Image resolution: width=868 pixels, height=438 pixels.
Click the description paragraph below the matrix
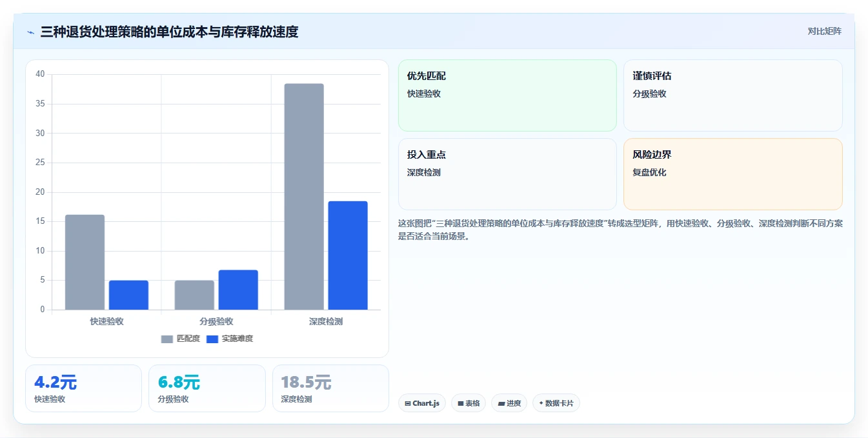click(620, 230)
